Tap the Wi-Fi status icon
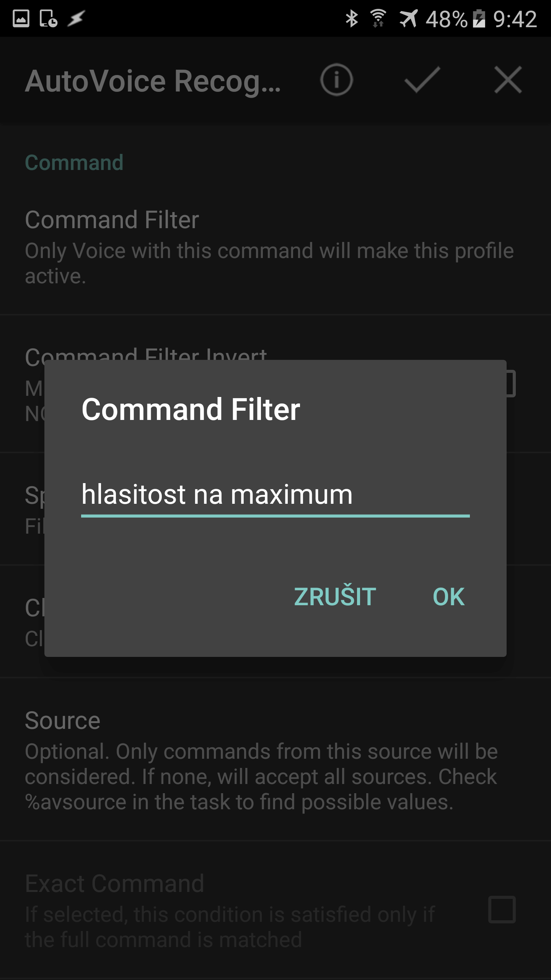Viewport: 551px width, 980px height. tap(378, 18)
